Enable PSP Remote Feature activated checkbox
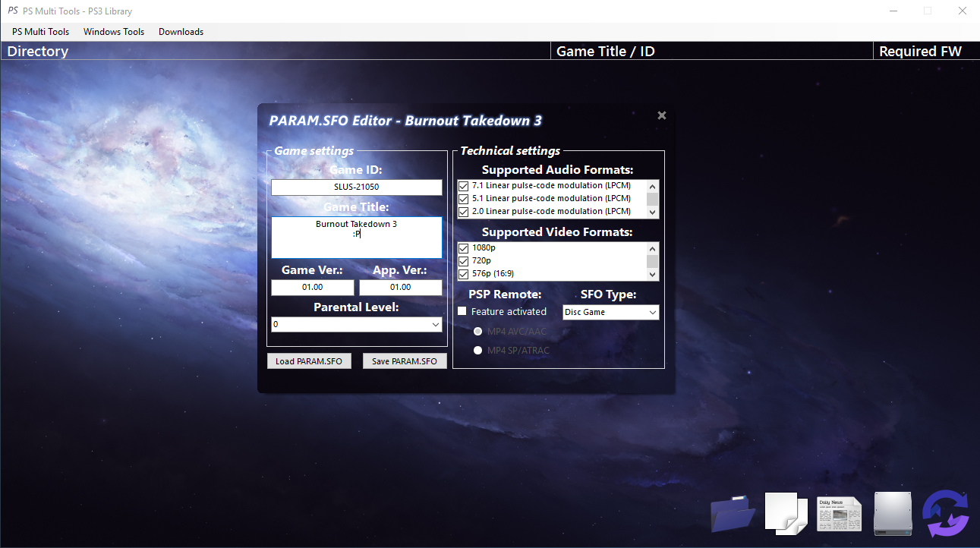Viewport: 980px width, 548px height. [x=462, y=311]
